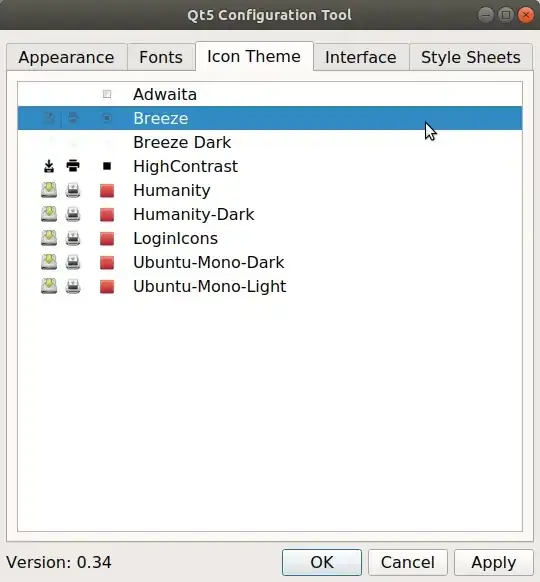Go to the Interface tab
The height and width of the screenshot is (582, 540).
[x=361, y=57]
